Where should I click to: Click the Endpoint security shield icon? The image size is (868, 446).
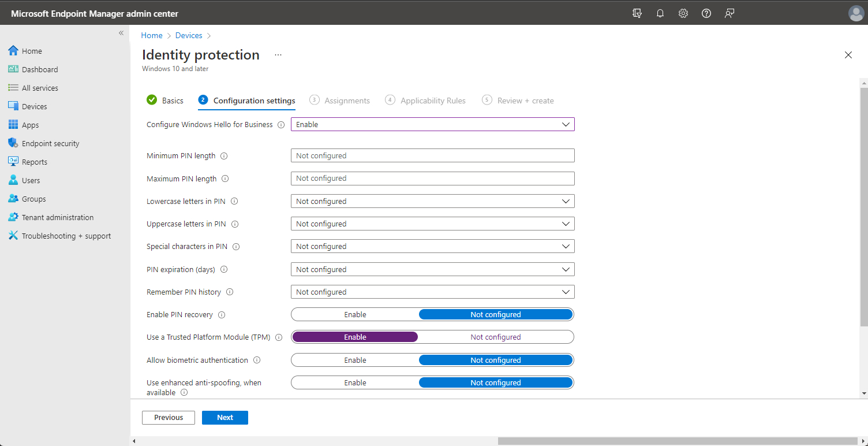13,143
